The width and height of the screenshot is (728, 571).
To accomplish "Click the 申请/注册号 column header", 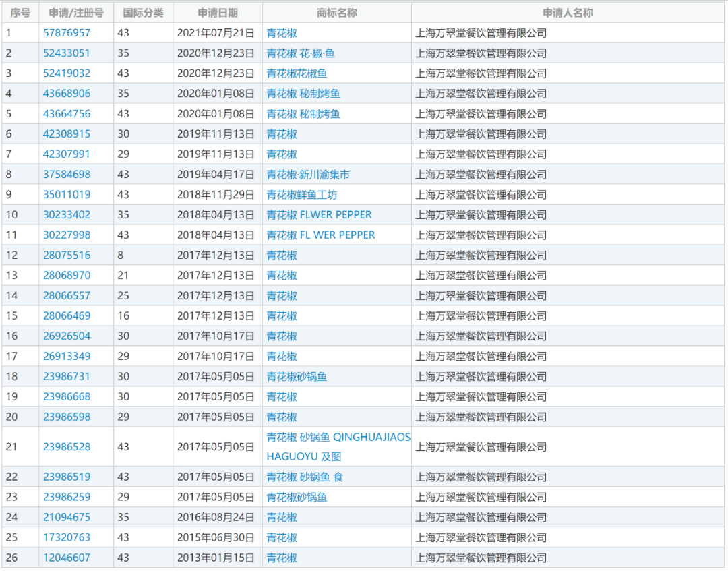I will point(76,13).
